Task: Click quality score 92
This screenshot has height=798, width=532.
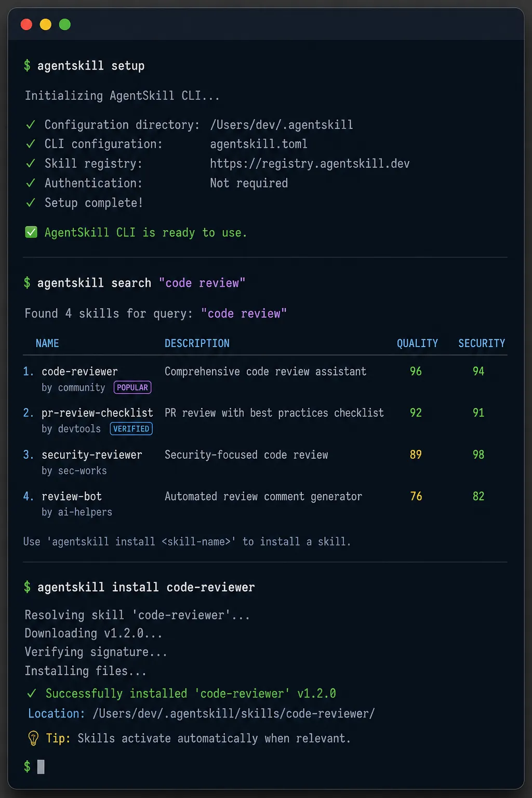Action: point(416,413)
